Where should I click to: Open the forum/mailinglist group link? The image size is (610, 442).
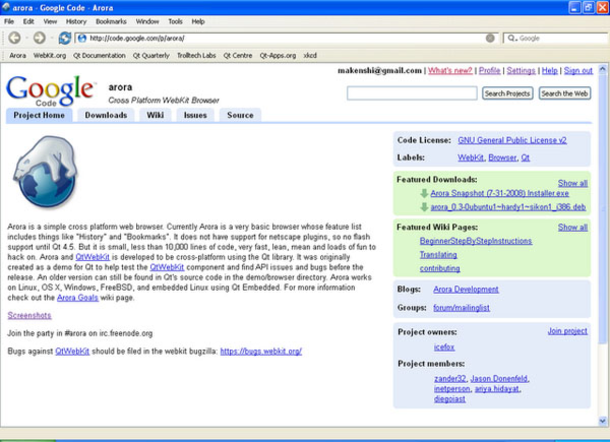tap(461, 308)
